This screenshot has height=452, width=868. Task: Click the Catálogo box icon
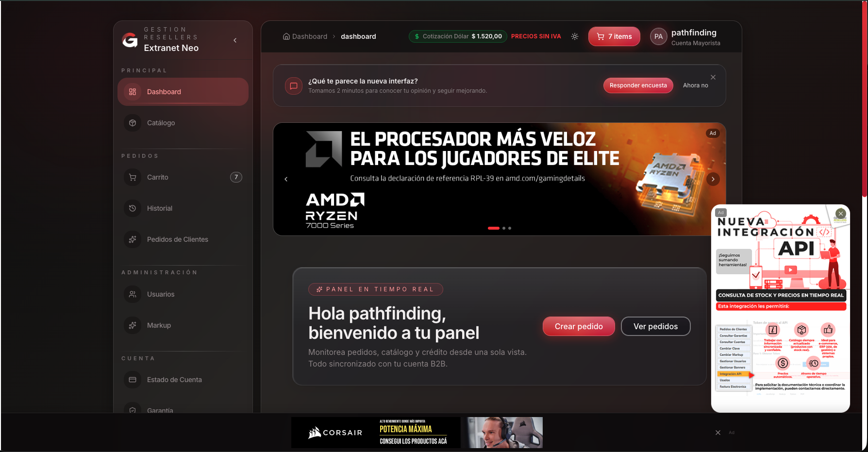[x=133, y=123]
